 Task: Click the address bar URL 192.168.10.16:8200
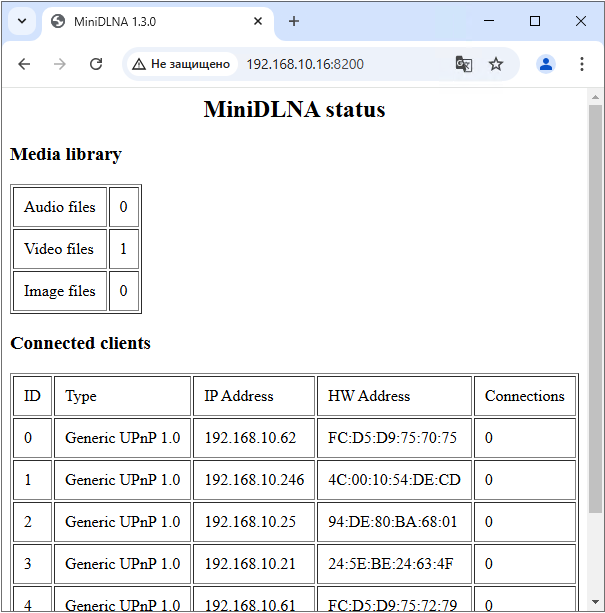(x=305, y=64)
